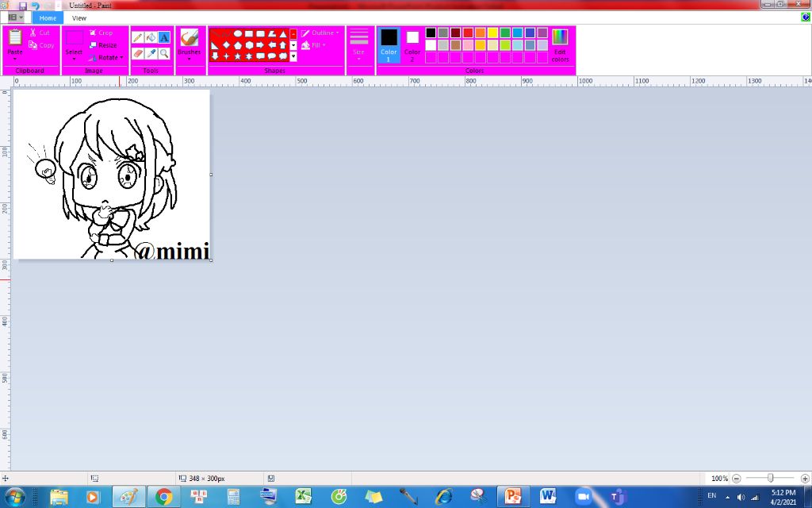812x508 pixels.
Task: Choose the Triangle shape
Action: (283, 33)
